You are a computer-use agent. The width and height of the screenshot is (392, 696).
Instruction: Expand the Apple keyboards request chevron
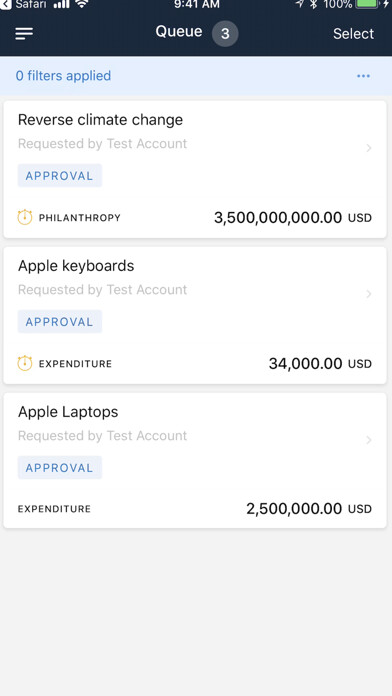point(368,294)
